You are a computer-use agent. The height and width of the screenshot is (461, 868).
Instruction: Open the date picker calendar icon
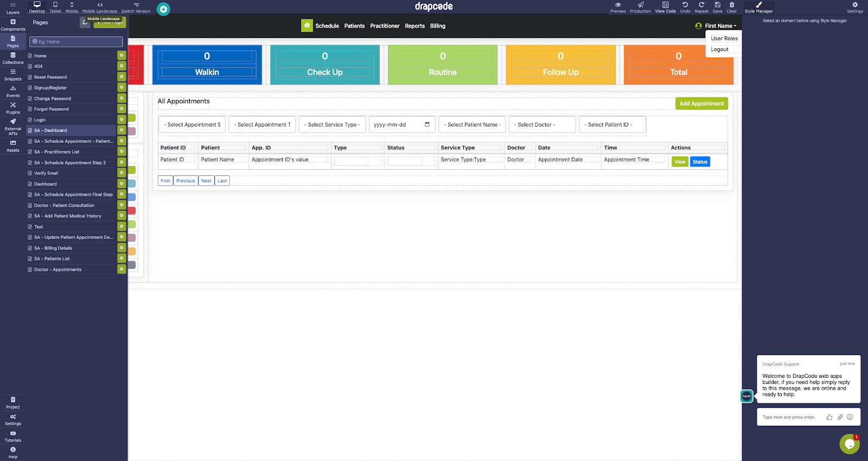(427, 124)
